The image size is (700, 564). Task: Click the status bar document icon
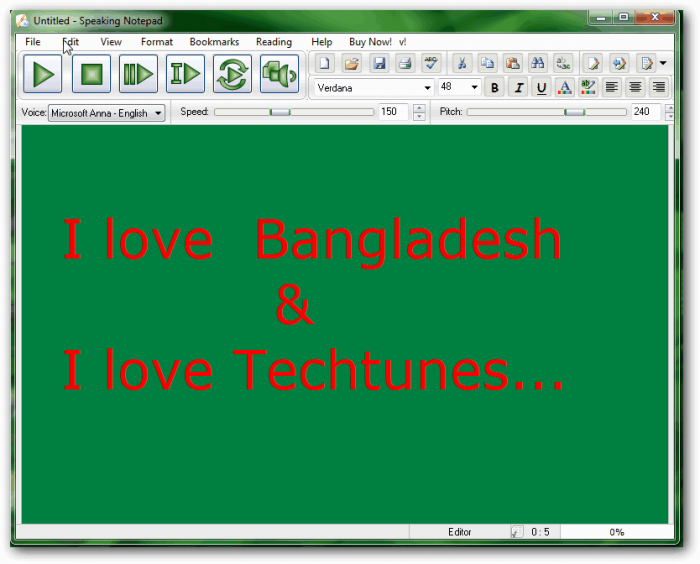tap(517, 532)
